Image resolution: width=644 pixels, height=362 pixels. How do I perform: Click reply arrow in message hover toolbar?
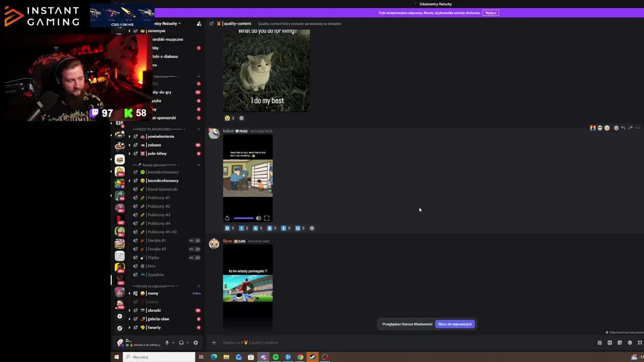coord(623,128)
